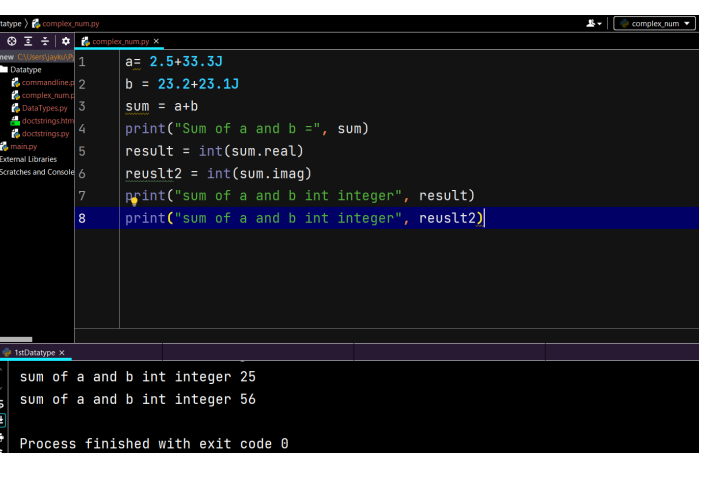The height and width of the screenshot is (477, 726).
Task: Open complex_num.py in project tree
Action: tap(43, 95)
